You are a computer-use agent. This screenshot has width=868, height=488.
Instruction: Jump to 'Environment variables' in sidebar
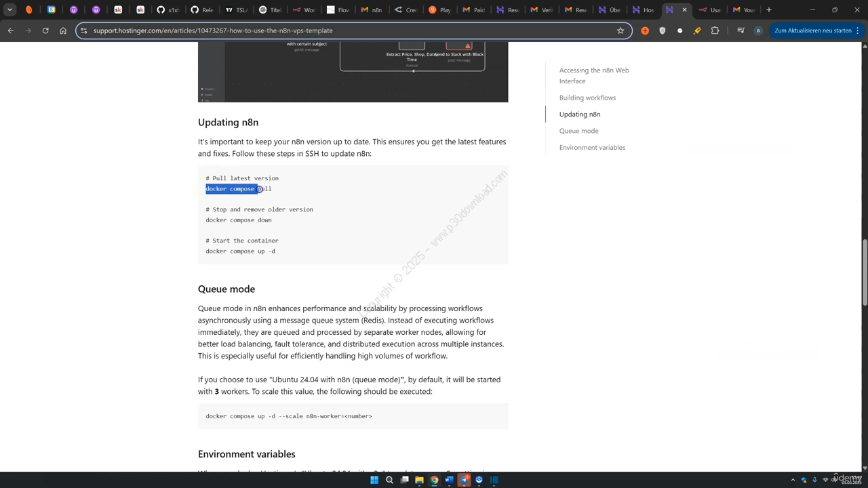[x=592, y=147]
